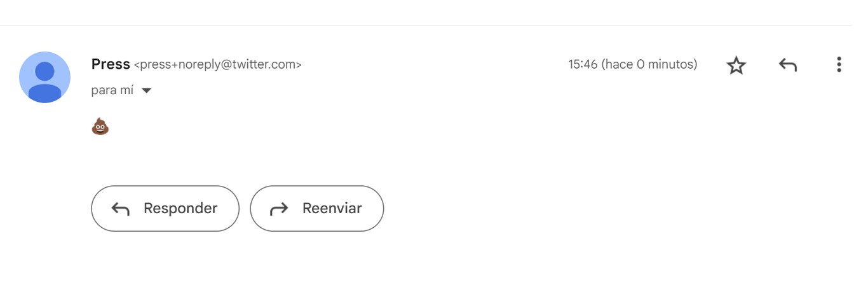Click the forward arrow inside Reenviar
This screenshot has width=868, height=294.
279,209
